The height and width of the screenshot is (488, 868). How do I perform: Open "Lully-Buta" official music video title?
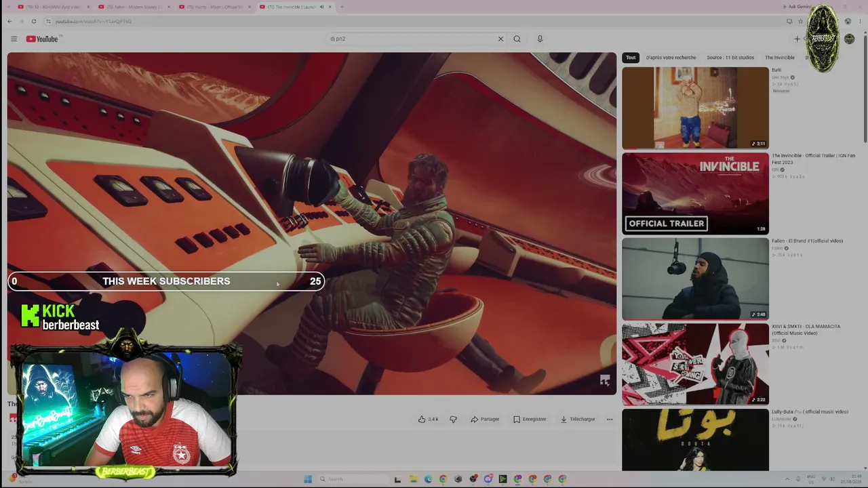click(x=810, y=412)
